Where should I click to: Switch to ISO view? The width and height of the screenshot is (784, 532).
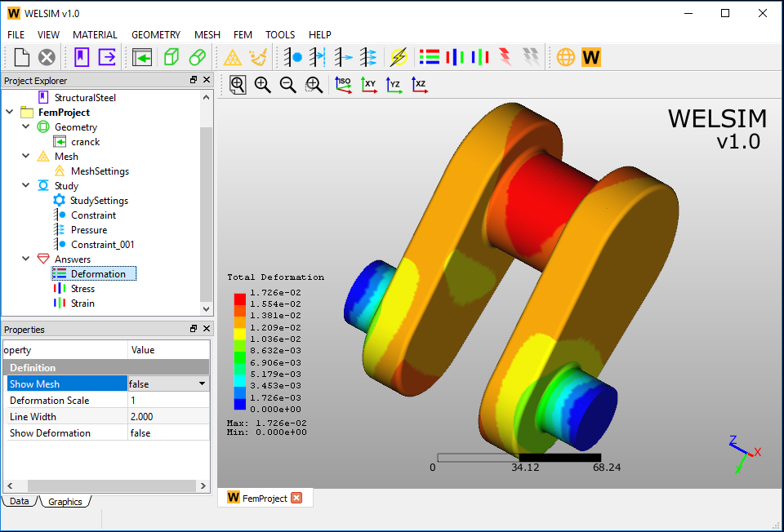coord(343,84)
